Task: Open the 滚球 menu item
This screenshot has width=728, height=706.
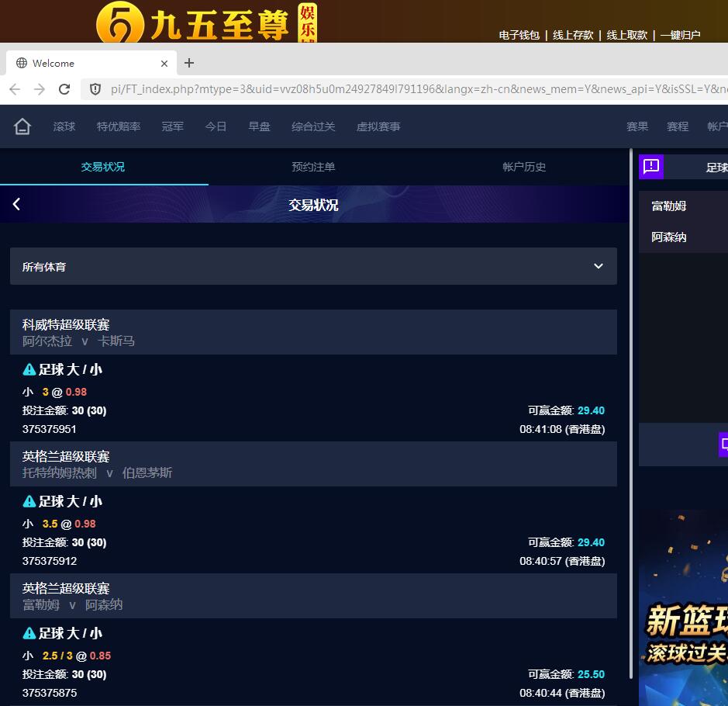Action: coord(64,126)
